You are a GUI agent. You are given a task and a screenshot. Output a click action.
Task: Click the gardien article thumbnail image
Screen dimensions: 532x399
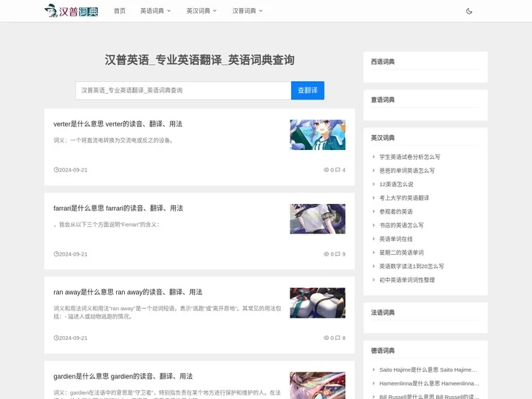click(x=318, y=386)
